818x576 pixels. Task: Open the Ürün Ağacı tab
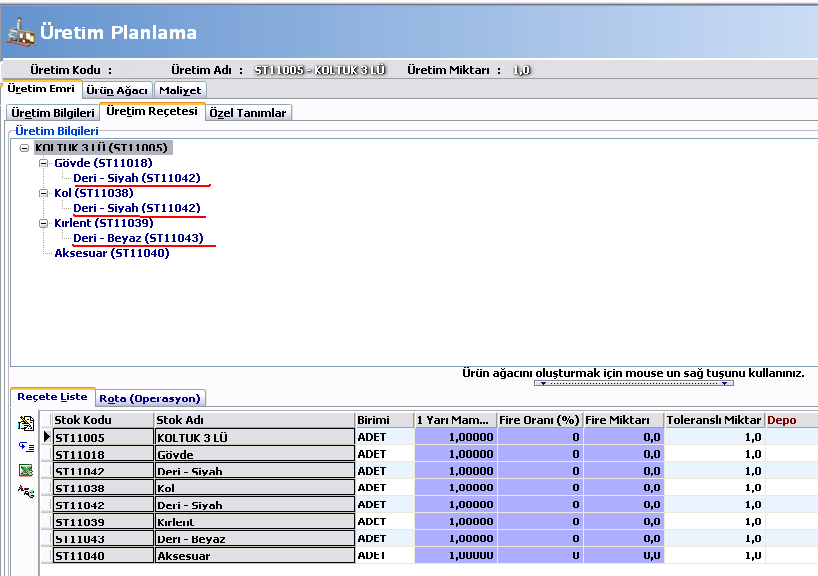[117, 90]
